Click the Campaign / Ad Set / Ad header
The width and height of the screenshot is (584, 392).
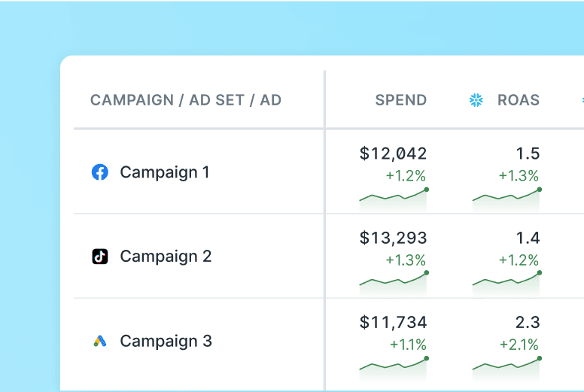(x=186, y=100)
